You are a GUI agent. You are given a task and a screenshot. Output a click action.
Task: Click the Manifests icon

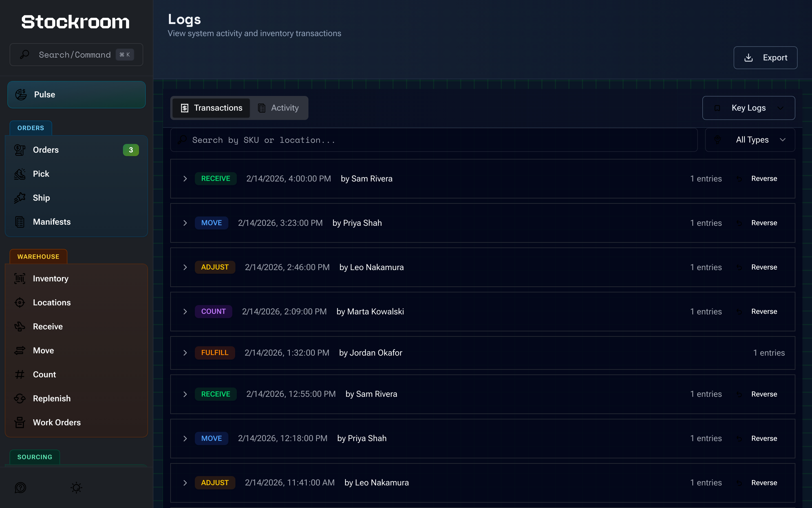20,222
